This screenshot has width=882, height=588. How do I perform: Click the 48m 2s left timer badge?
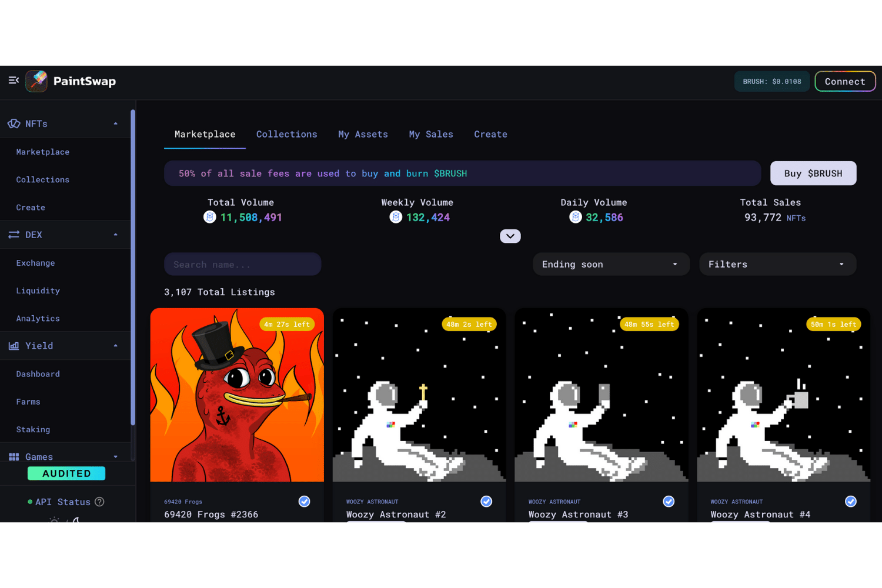(469, 324)
